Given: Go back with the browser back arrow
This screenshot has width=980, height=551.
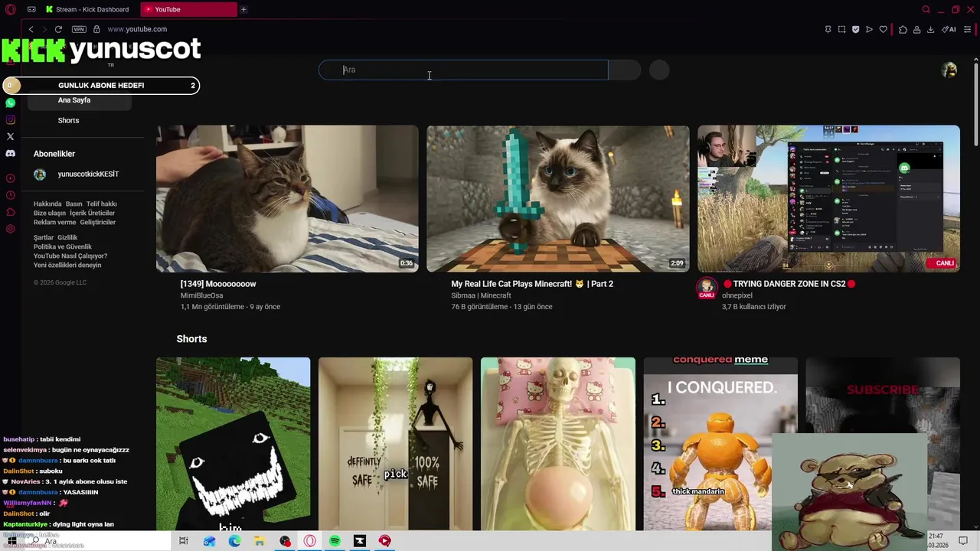Looking at the screenshot, I should (31, 29).
